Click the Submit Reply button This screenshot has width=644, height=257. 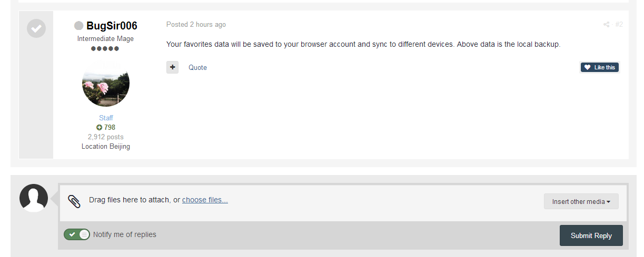point(591,235)
